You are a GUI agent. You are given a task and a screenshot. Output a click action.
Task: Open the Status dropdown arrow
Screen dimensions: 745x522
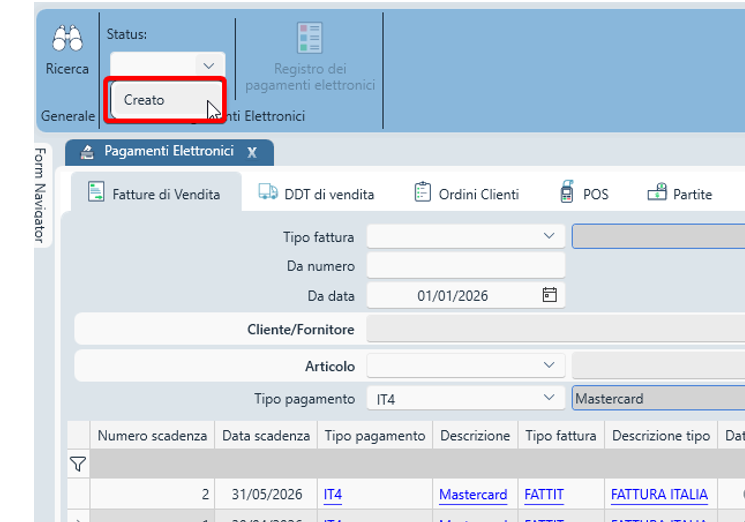[x=209, y=66]
